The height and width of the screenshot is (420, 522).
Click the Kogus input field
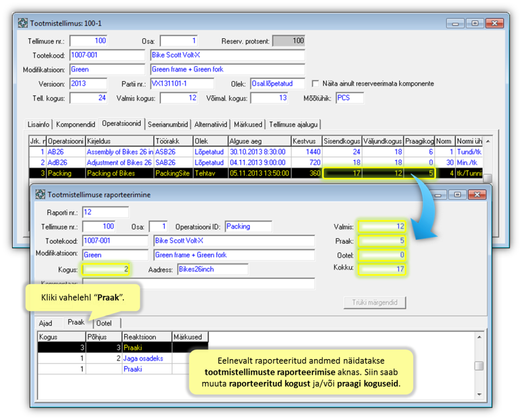point(106,269)
